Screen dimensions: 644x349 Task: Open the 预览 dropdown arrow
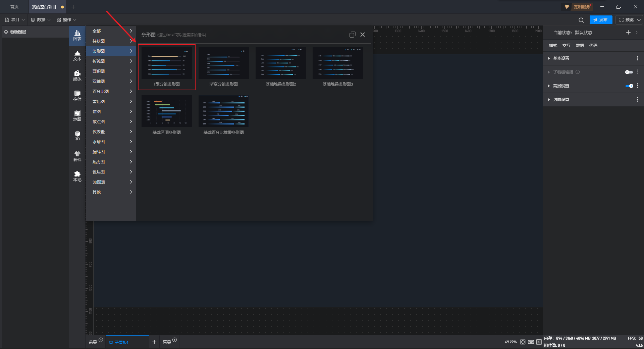pyautogui.click(x=639, y=20)
